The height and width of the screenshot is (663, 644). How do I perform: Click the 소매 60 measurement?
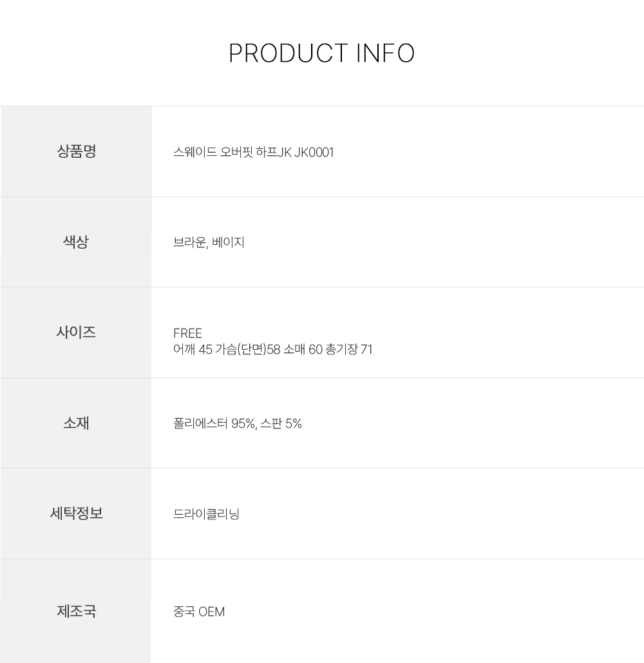pos(305,350)
